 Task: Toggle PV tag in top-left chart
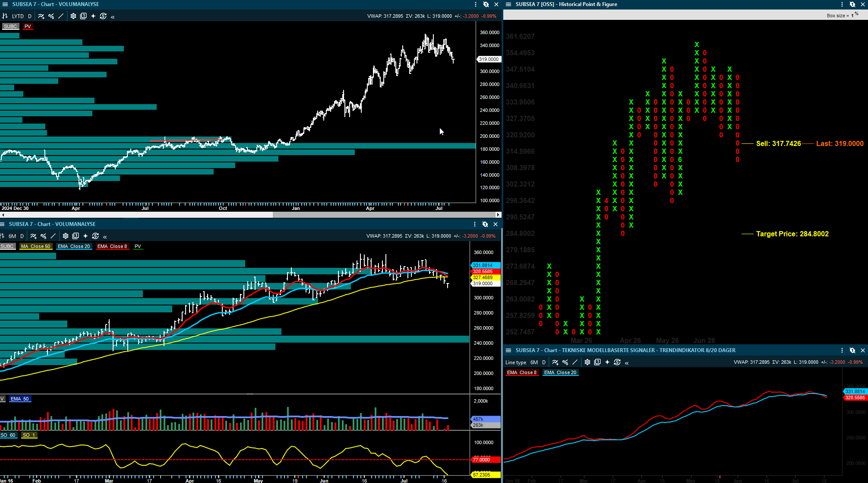(x=28, y=26)
